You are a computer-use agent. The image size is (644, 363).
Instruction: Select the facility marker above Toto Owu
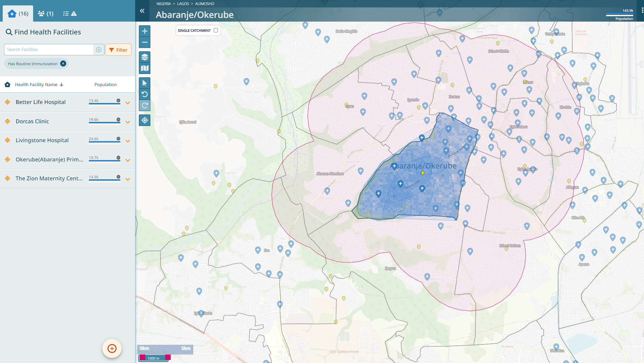(x=246, y=82)
